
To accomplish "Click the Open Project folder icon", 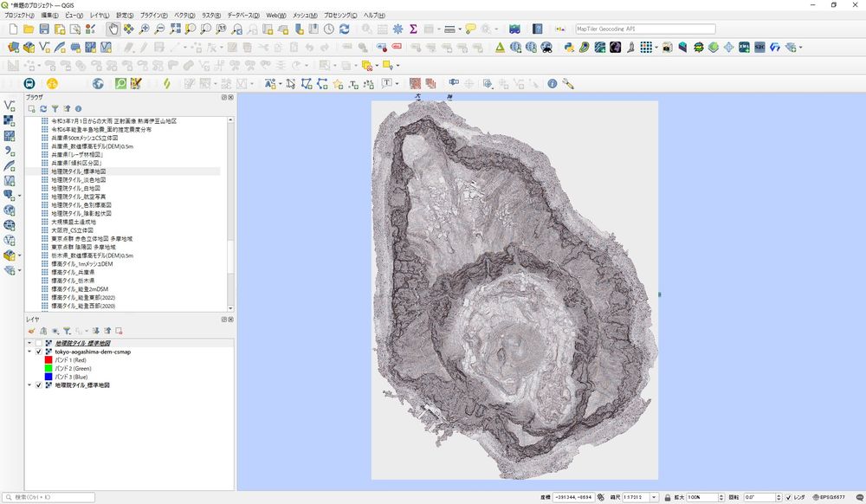I will pyautogui.click(x=29, y=29).
